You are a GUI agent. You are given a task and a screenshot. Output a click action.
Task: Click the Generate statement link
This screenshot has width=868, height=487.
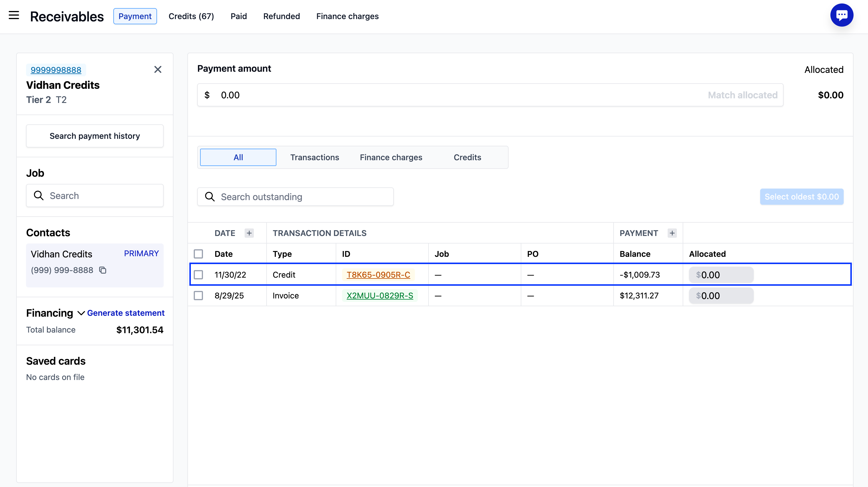click(x=126, y=313)
